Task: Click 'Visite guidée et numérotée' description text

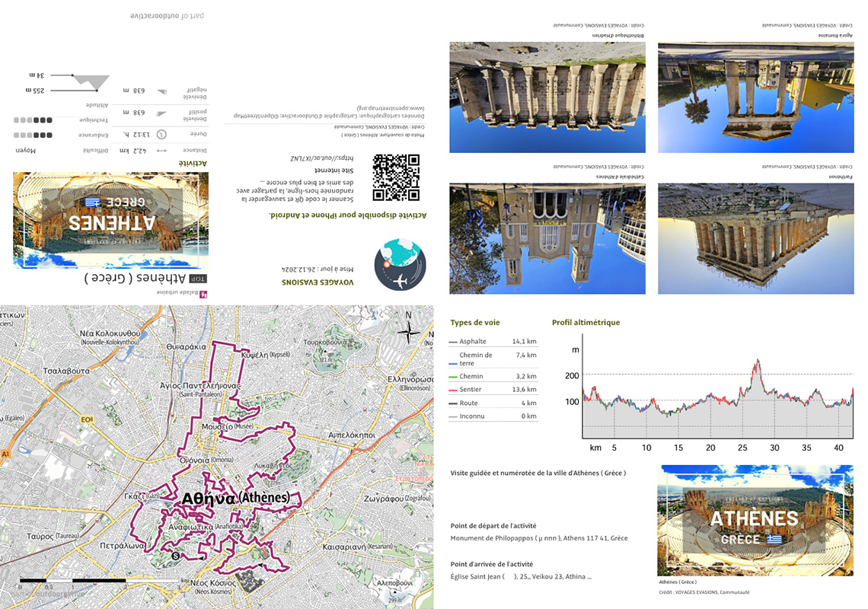Action: click(538, 473)
